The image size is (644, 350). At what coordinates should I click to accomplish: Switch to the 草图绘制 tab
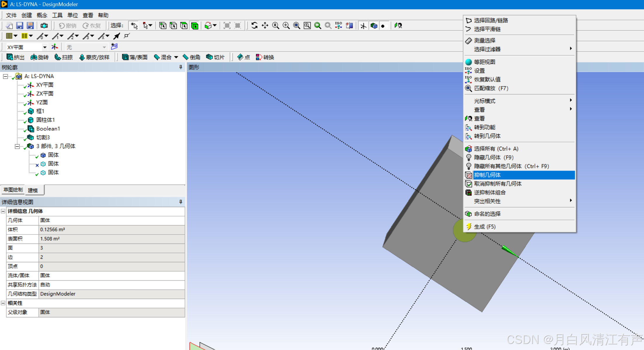[13, 190]
